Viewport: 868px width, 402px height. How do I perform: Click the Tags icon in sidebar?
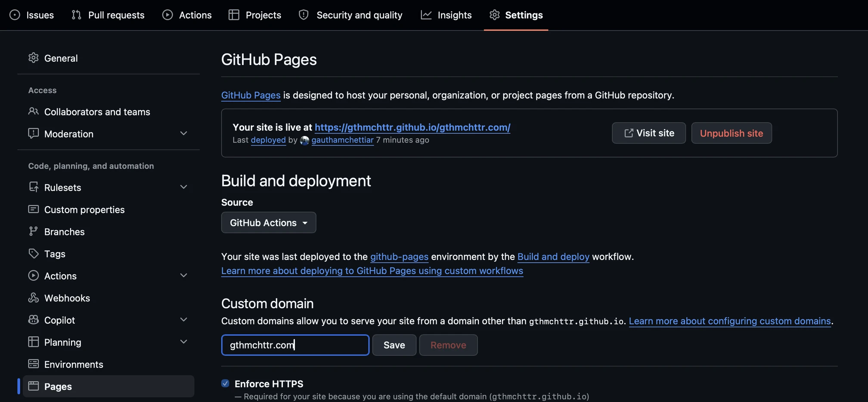click(x=34, y=254)
